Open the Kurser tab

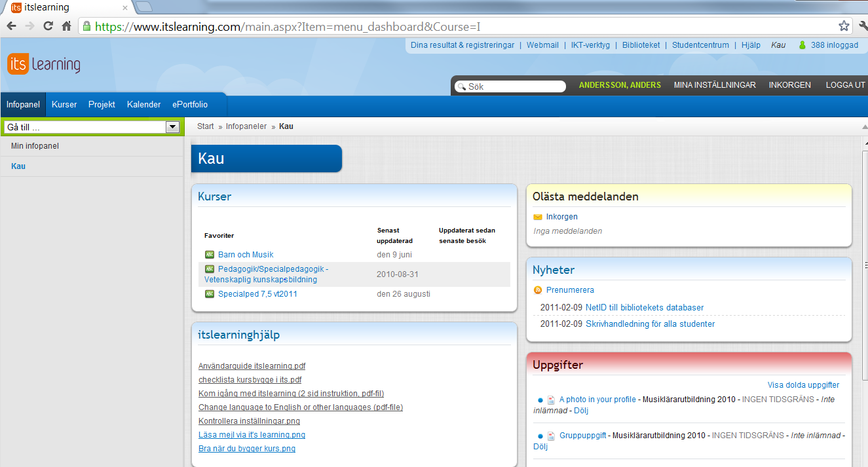tap(64, 105)
